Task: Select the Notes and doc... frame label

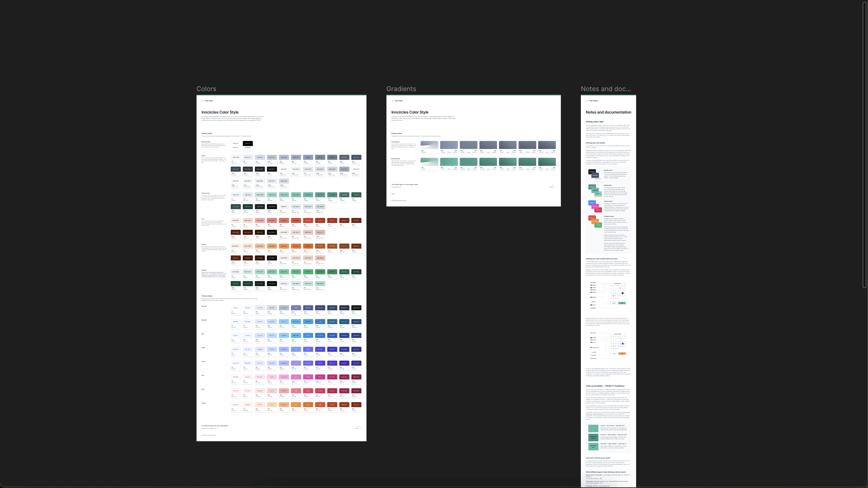Action: (606, 89)
